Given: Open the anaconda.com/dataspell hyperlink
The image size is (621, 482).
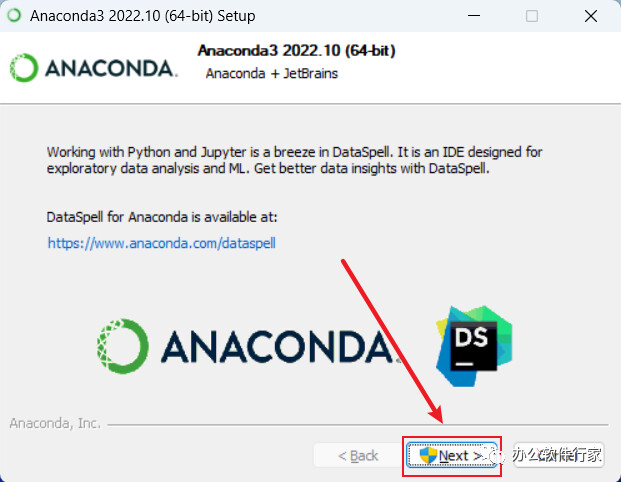Looking at the screenshot, I should coord(162,243).
